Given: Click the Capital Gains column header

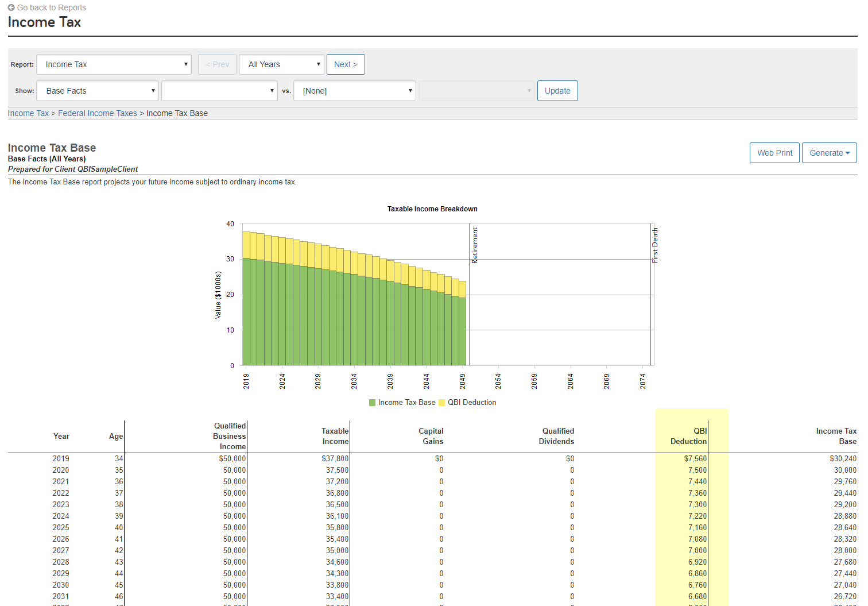Looking at the screenshot, I should coord(431,436).
